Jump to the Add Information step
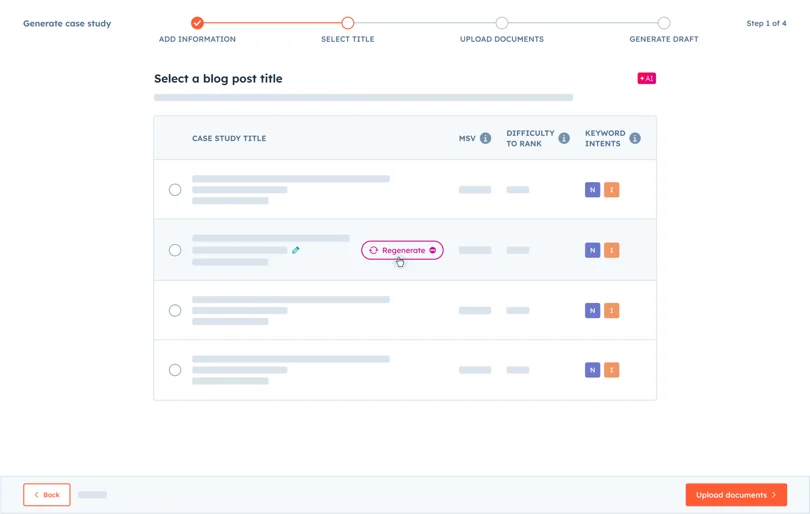Screen dimensions: 810x514 (197, 23)
